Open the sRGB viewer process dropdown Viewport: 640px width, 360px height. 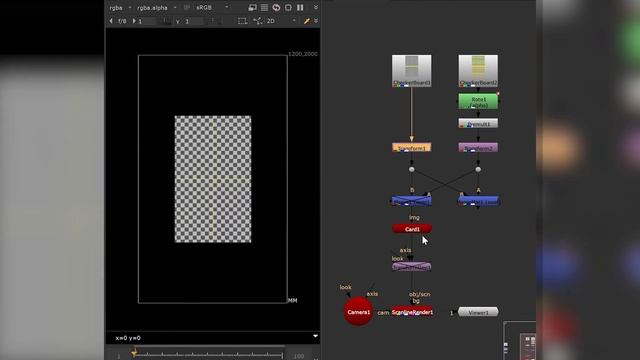(212, 7)
